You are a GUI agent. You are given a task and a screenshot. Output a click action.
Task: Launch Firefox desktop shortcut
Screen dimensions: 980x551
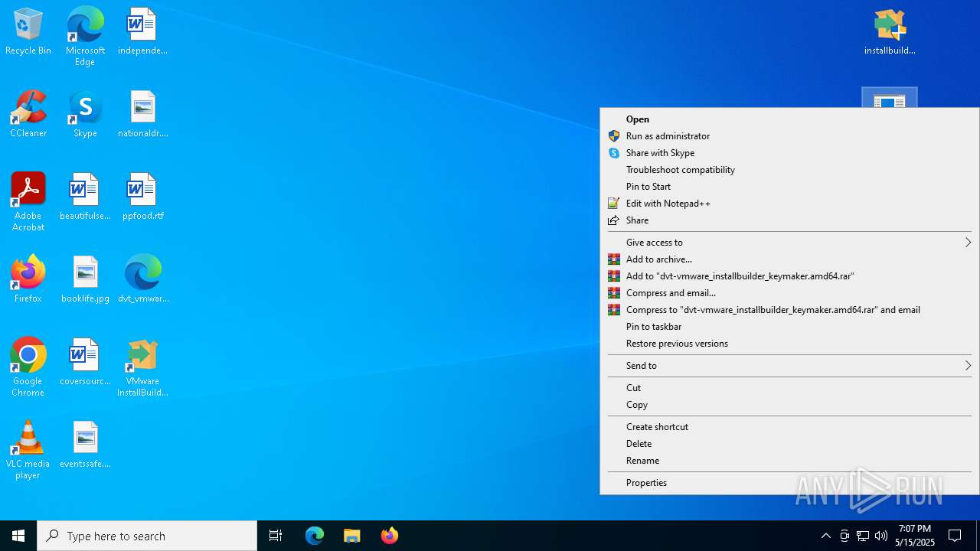tap(28, 280)
